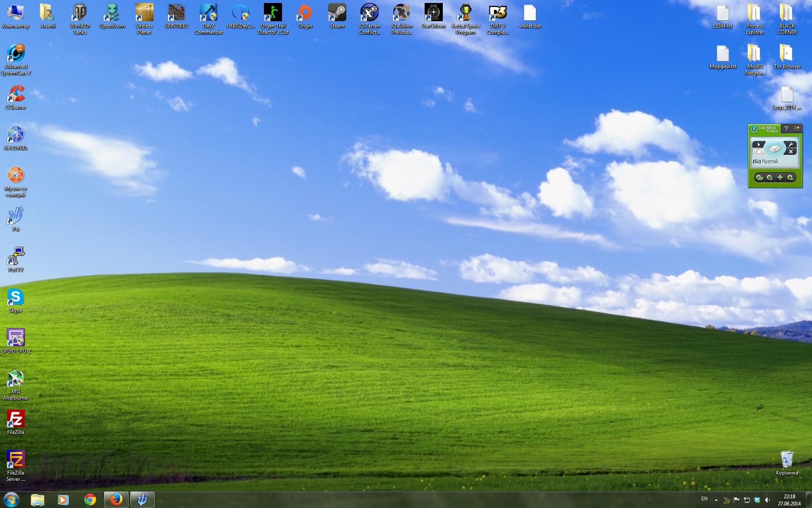Open DayZ Commander shortcut
Viewport: 812px width, 508px height.
(x=208, y=19)
